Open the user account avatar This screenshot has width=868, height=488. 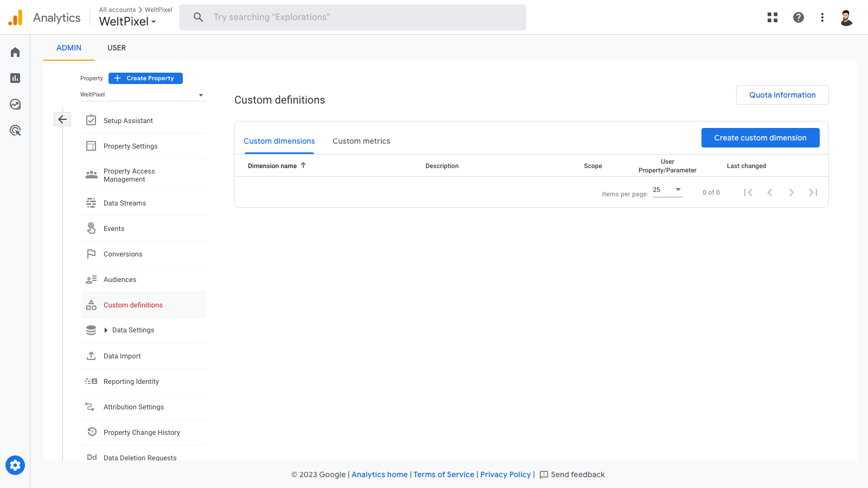point(846,17)
